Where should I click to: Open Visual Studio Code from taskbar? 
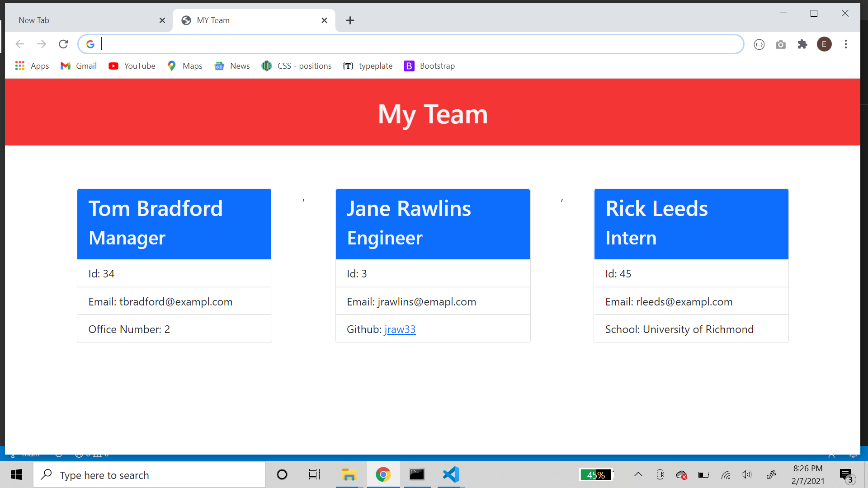[451, 474]
